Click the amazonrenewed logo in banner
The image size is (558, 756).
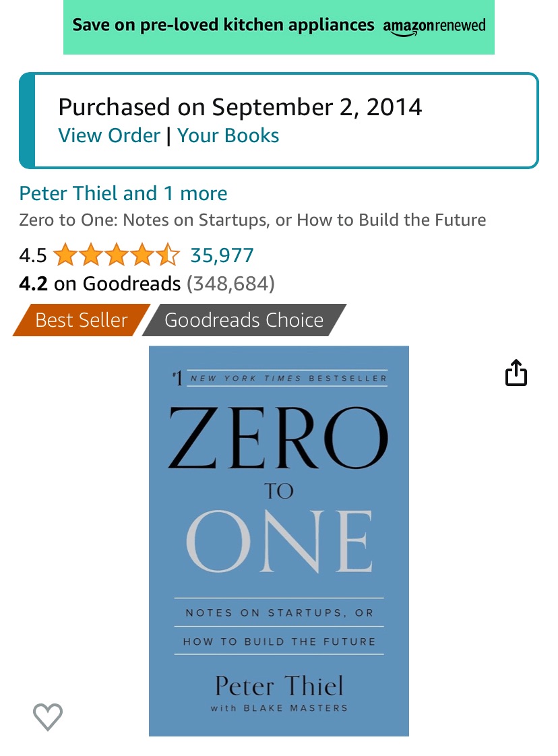click(434, 27)
